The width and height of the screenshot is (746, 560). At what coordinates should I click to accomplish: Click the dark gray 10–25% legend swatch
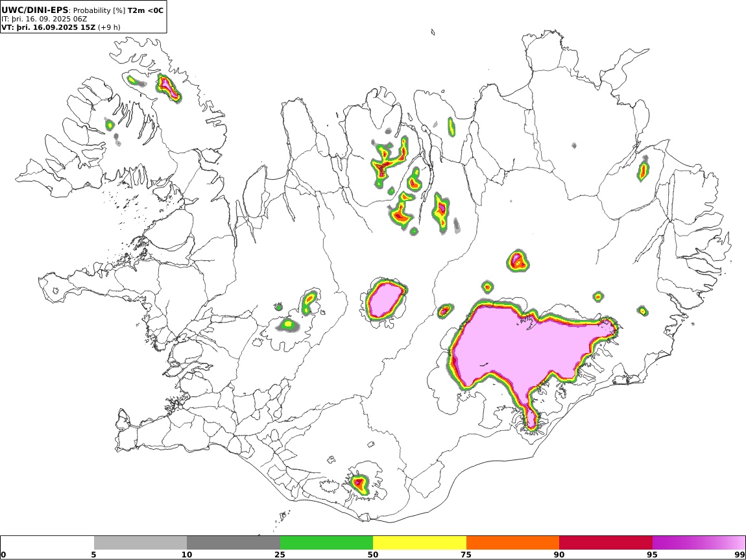point(234,543)
